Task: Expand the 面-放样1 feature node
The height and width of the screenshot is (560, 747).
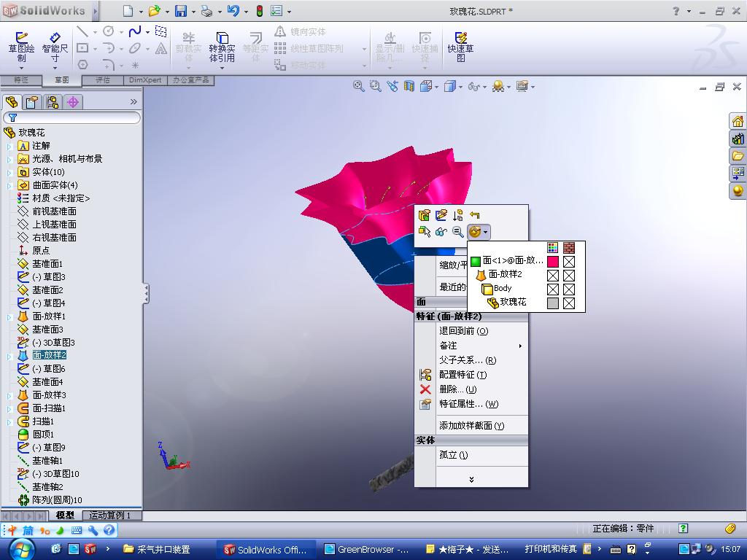Action: coord(9,316)
